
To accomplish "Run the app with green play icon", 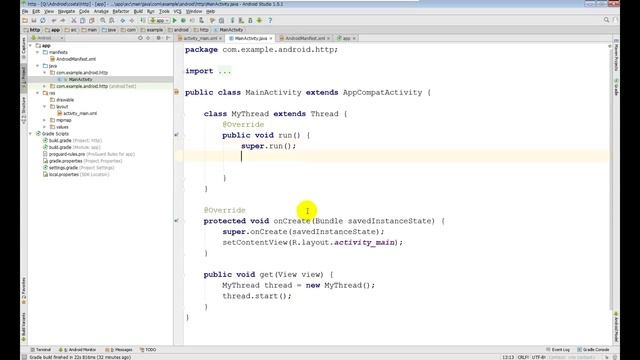I will pyautogui.click(x=175, y=20).
